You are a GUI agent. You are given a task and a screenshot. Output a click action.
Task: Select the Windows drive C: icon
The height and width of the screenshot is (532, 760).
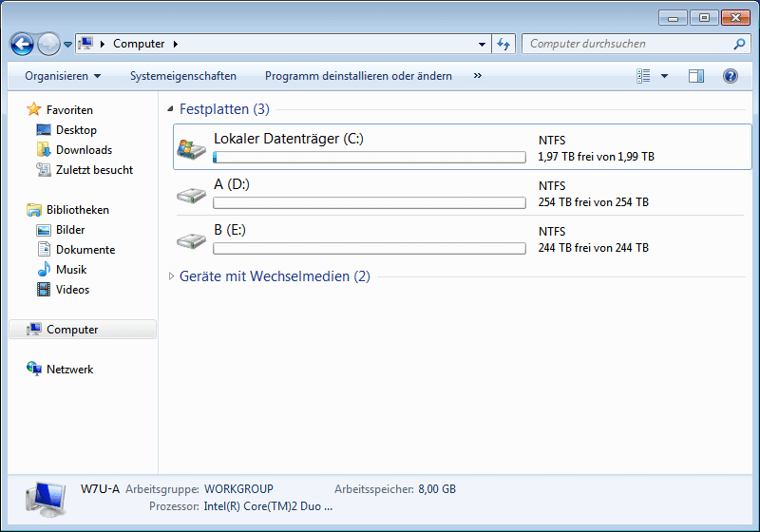[x=191, y=148]
